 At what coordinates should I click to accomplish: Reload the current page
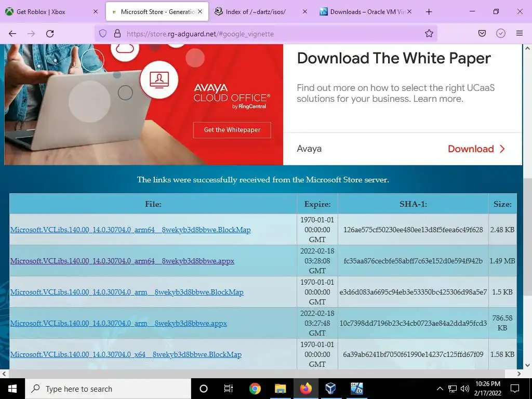(x=50, y=34)
